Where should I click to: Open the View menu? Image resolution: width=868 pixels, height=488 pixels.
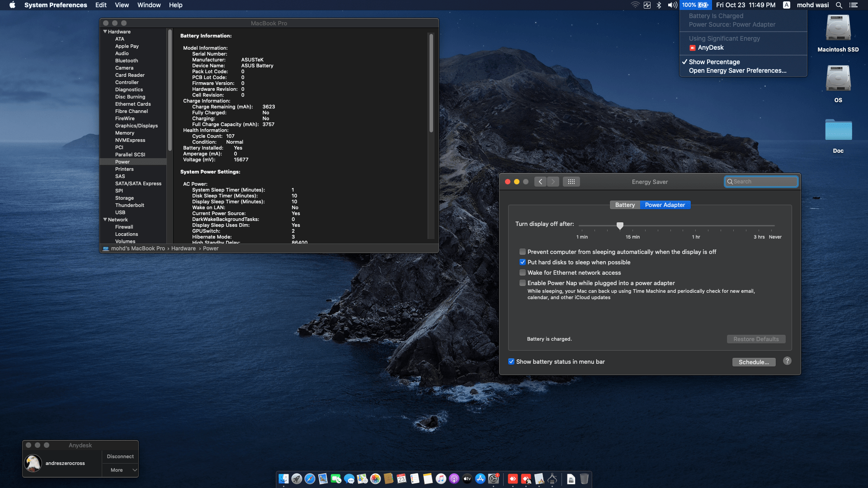point(122,5)
